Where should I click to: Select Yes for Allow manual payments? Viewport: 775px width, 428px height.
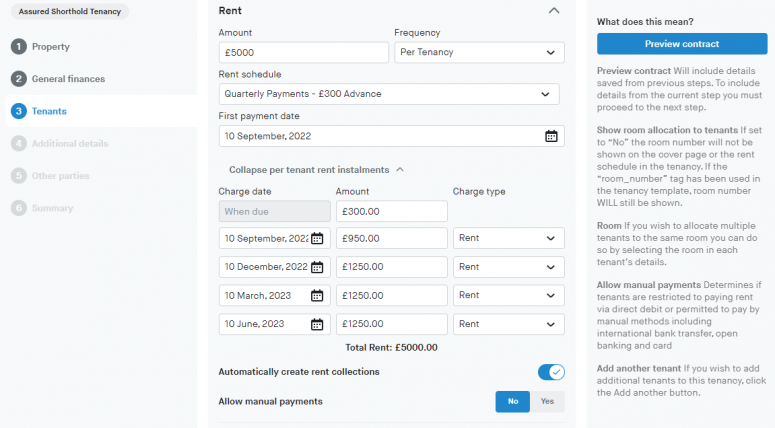[x=547, y=401]
